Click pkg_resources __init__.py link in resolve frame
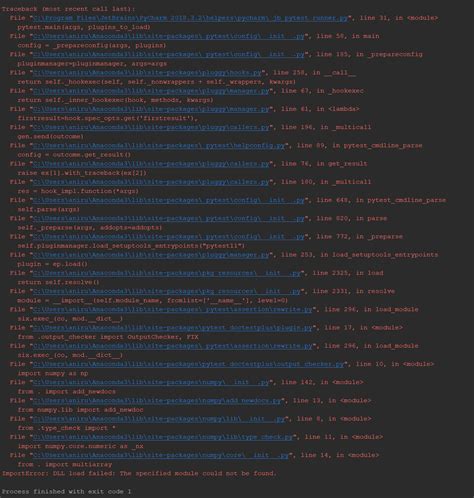 (x=167, y=291)
